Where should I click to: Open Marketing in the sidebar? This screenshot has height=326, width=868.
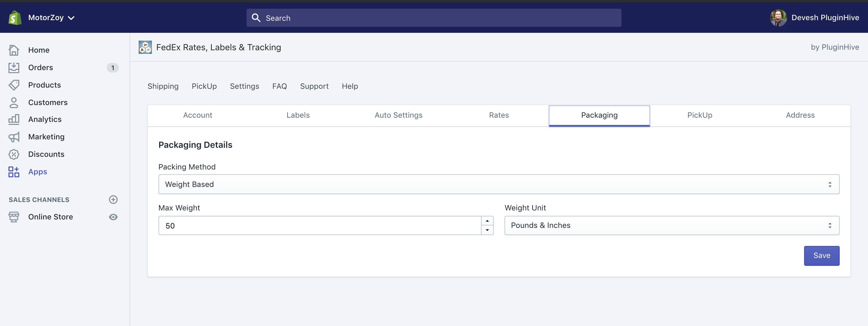(x=46, y=137)
